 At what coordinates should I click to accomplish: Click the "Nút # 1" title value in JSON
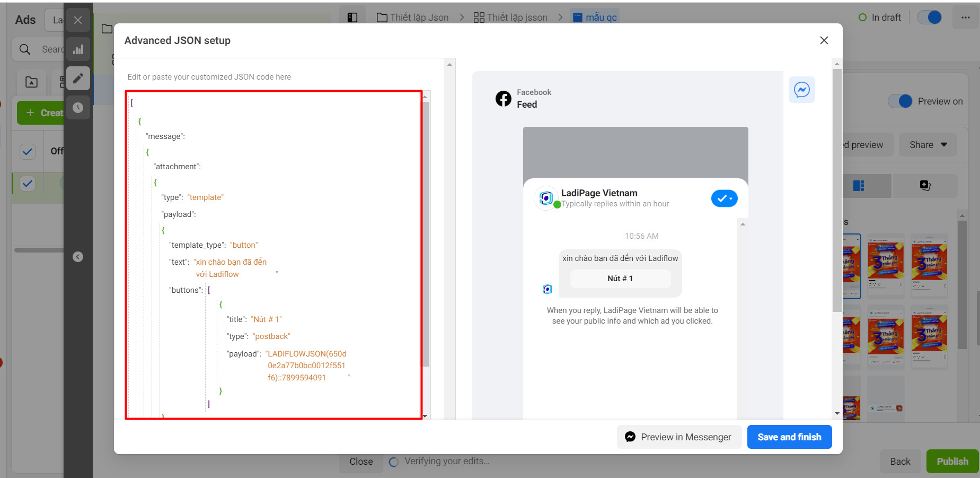click(266, 319)
